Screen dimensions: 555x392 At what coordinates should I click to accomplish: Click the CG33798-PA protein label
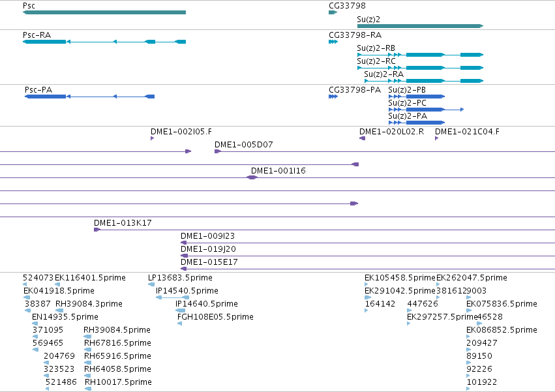click(355, 90)
